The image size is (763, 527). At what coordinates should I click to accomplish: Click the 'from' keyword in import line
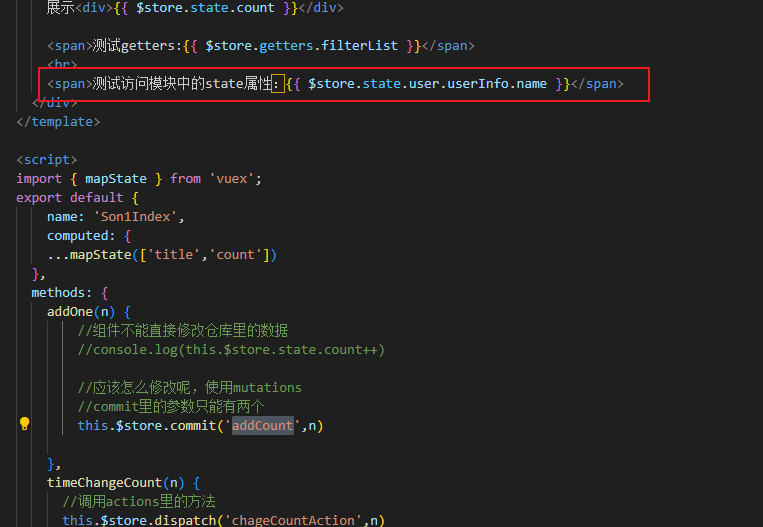[x=185, y=179]
